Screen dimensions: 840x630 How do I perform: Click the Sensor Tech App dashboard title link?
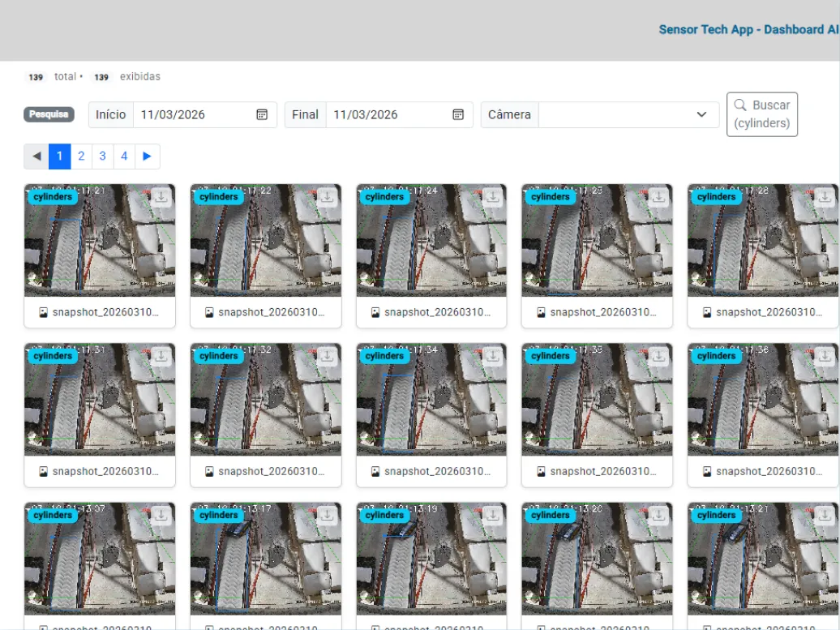click(x=748, y=29)
